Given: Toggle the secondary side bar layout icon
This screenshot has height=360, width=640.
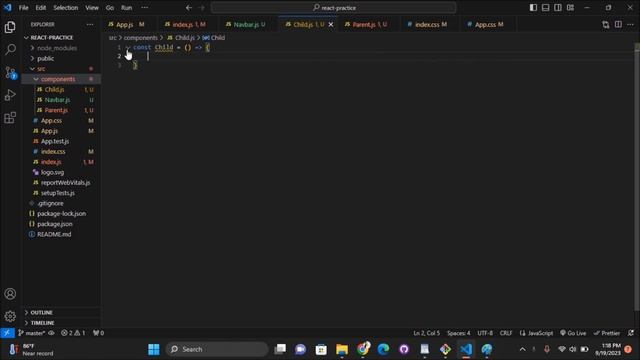Looking at the screenshot, I should [558, 7].
